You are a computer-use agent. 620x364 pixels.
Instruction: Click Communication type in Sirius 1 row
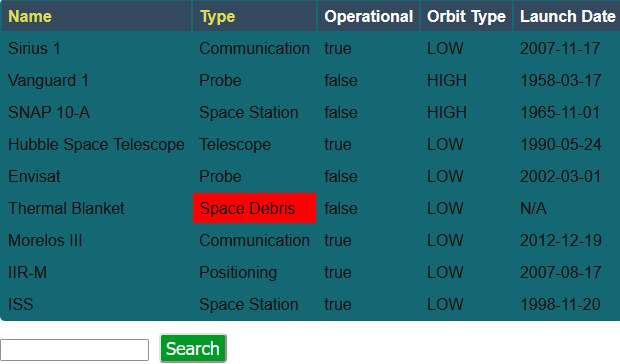point(255,48)
